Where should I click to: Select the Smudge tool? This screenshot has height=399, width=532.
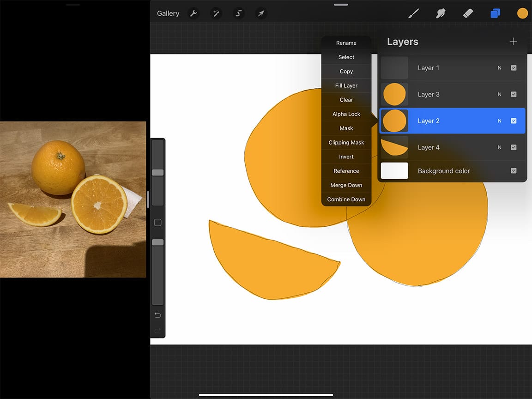[x=441, y=13]
